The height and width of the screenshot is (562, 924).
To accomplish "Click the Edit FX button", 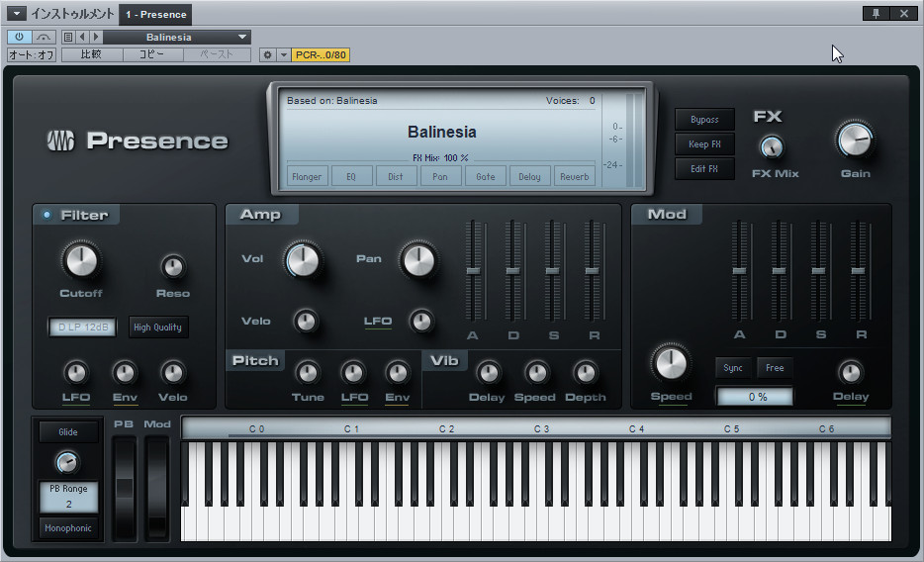I will coord(704,168).
